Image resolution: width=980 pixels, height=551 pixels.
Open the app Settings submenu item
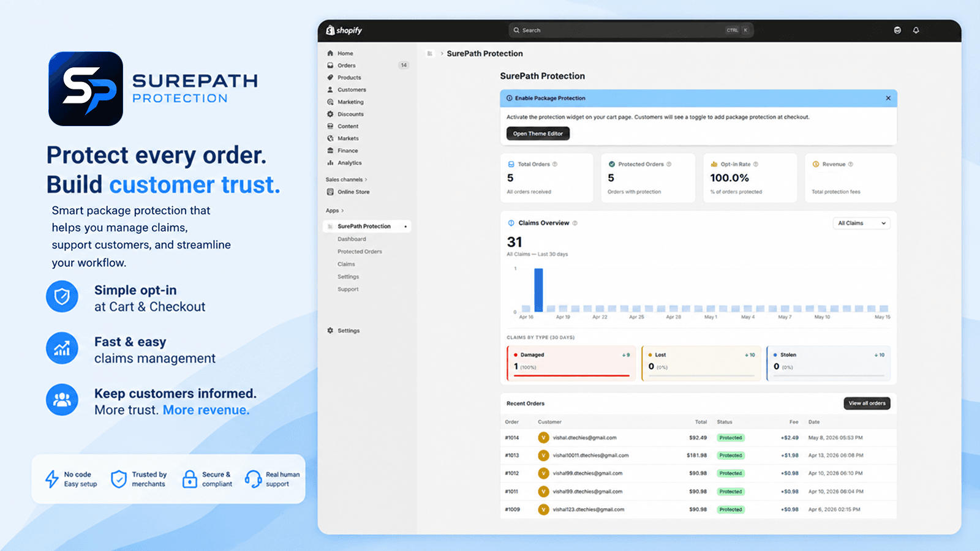348,277
